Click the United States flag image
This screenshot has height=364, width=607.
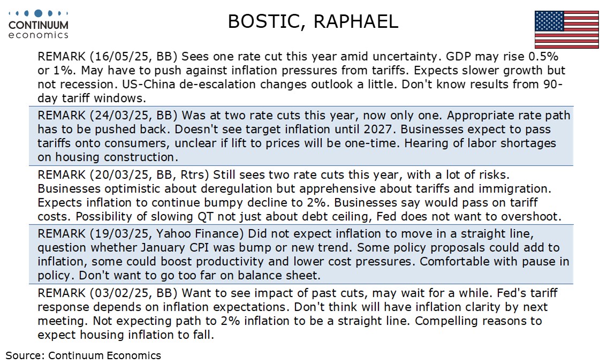[566, 29]
